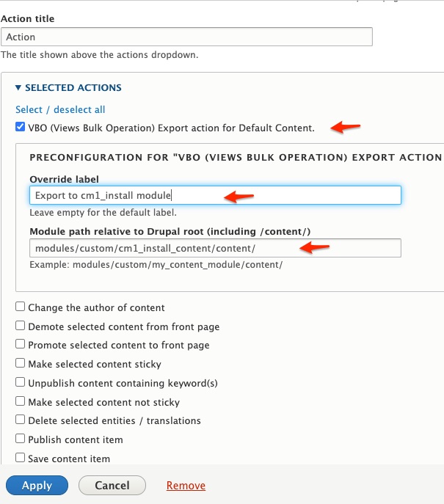444x504 pixels.
Task: Click the SELECTED ACTIONS heading text
Action: pos(73,88)
